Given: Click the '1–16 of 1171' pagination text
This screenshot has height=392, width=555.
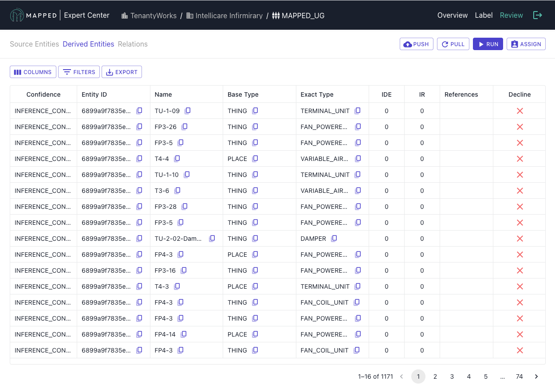Looking at the screenshot, I should [x=375, y=376].
